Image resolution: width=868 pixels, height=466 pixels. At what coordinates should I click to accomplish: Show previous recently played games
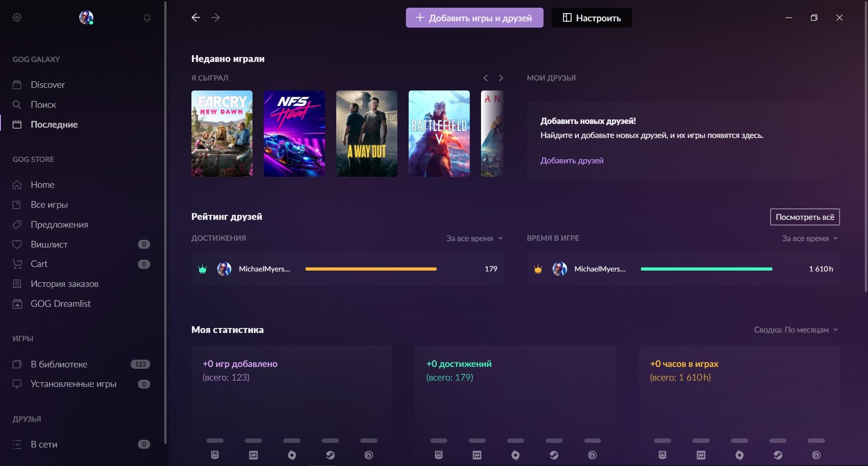[x=485, y=78]
